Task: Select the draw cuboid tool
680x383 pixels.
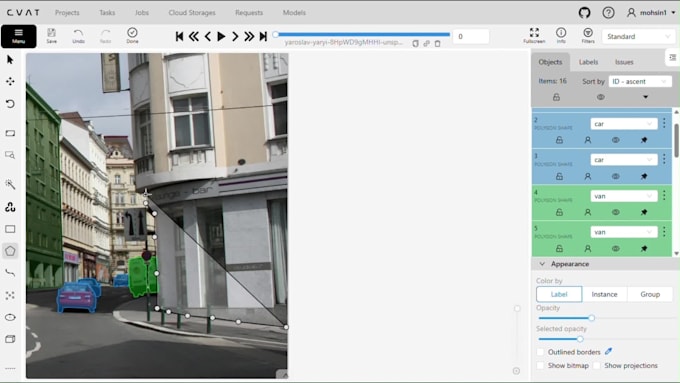Action: (x=10, y=339)
